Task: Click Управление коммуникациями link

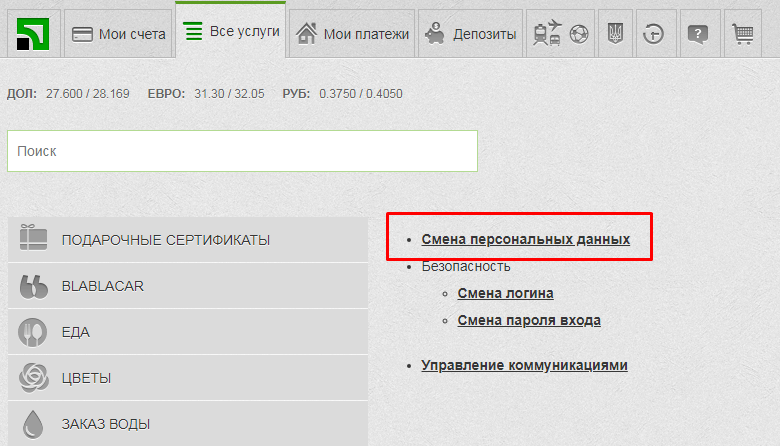Action: (524, 365)
